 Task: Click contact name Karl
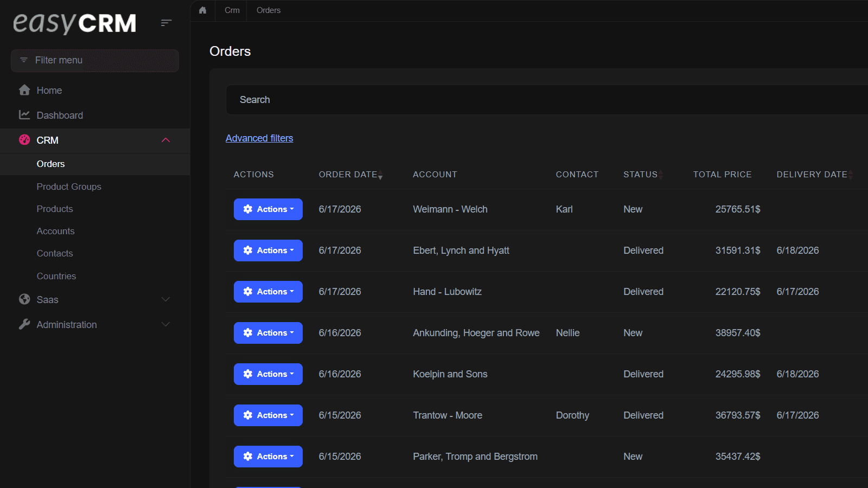click(x=564, y=209)
